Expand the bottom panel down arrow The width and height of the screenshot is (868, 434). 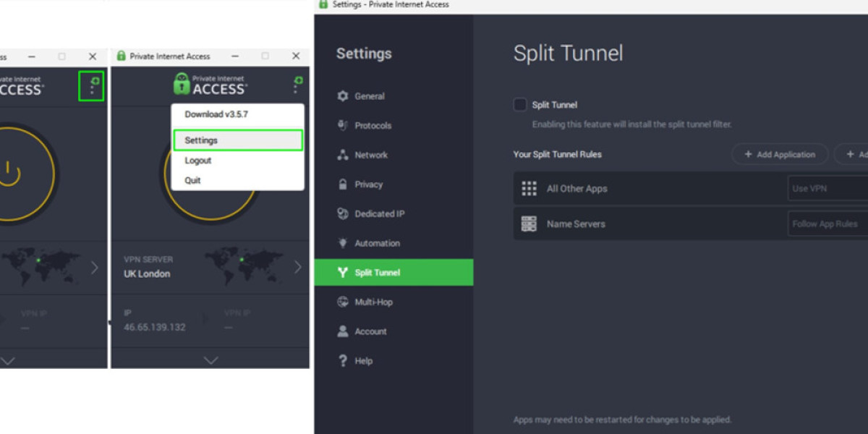pyautogui.click(x=210, y=359)
